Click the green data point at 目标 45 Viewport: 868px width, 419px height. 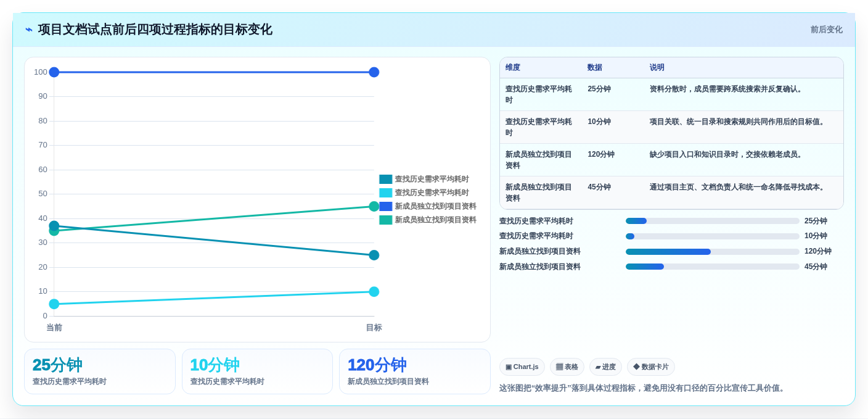pyautogui.click(x=374, y=206)
